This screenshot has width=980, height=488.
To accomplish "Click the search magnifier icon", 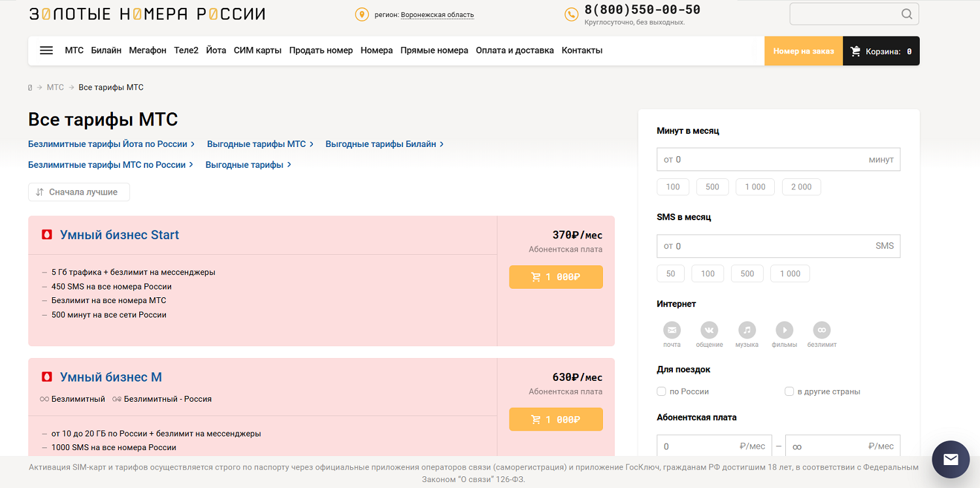I will (907, 14).
